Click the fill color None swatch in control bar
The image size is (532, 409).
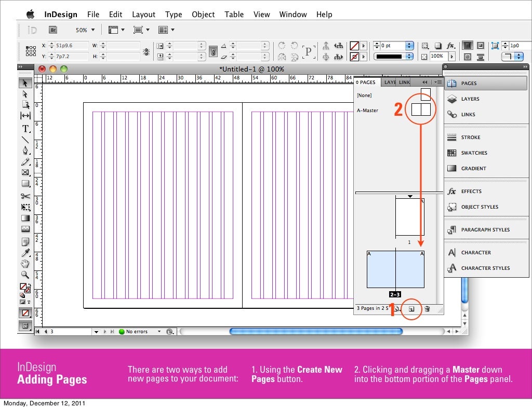(354, 45)
